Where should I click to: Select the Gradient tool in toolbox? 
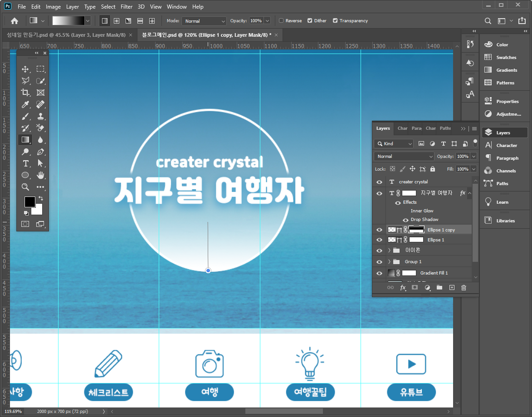click(x=25, y=140)
